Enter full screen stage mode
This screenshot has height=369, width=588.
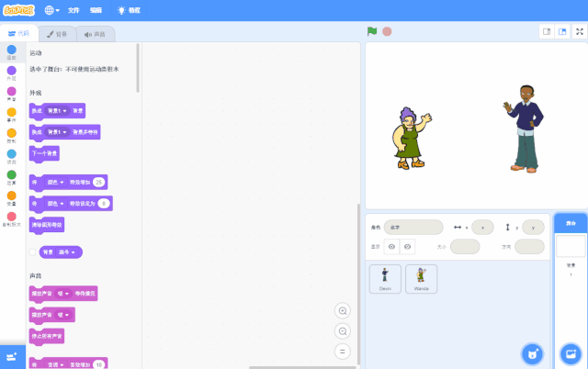click(x=580, y=32)
